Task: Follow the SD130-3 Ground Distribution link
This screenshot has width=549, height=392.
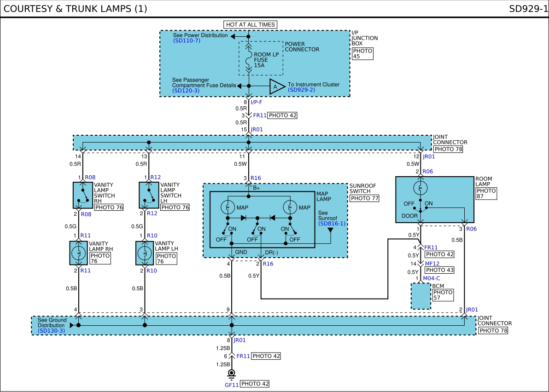Action: point(52,330)
